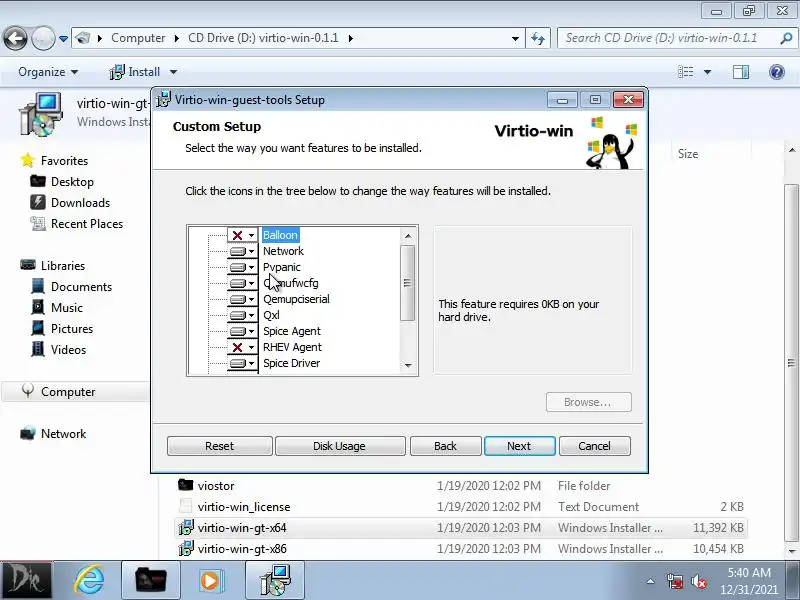Click the address bar refresh icon
The image size is (800, 600).
538,38
